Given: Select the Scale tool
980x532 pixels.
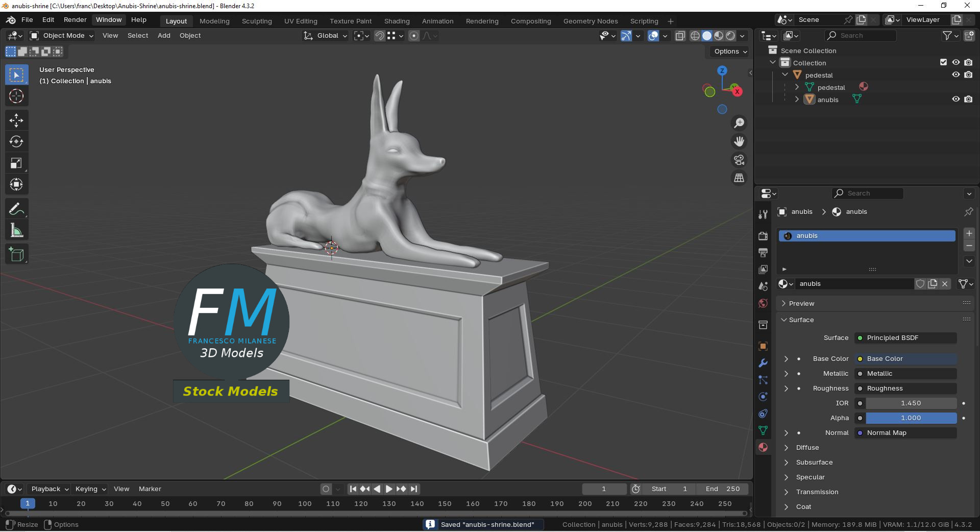Looking at the screenshot, I should [16, 163].
